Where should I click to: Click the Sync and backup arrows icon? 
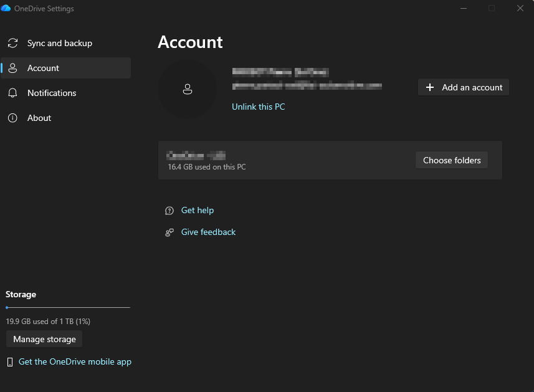pos(12,43)
